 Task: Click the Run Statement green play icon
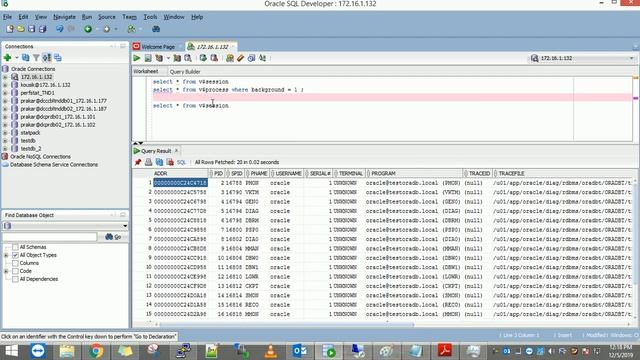(x=137, y=58)
